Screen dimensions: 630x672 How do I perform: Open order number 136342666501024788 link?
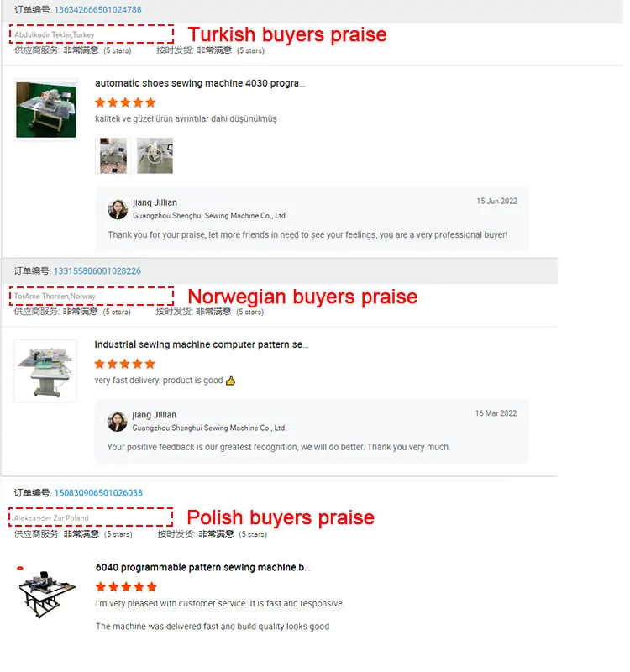[97, 10]
